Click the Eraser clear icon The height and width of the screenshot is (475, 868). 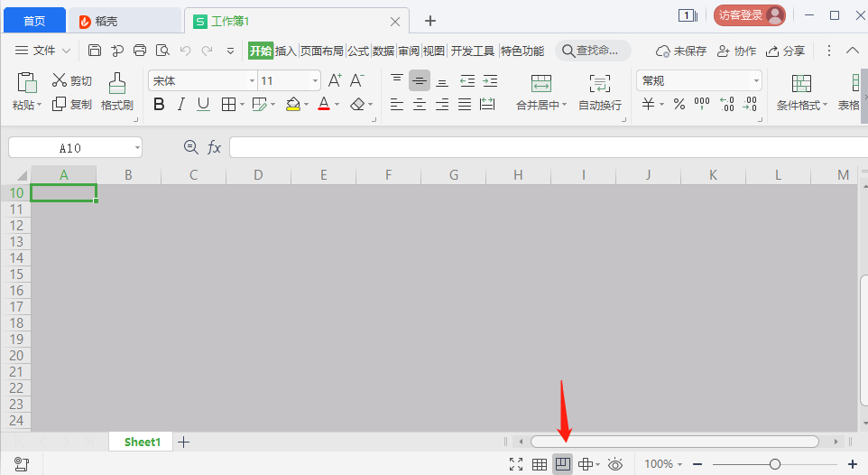click(357, 104)
